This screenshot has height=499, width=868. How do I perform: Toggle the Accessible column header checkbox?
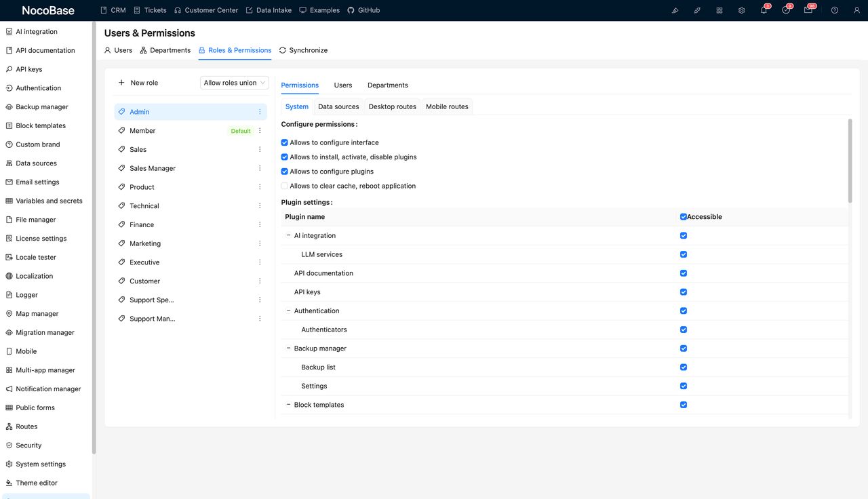(x=684, y=217)
